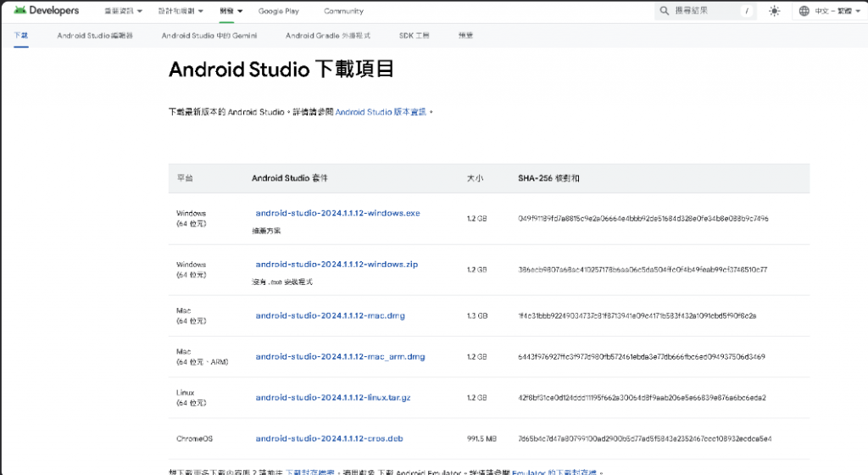Click the Android Studio 套件 column header
The image size is (868, 475).
coord(290,178)
